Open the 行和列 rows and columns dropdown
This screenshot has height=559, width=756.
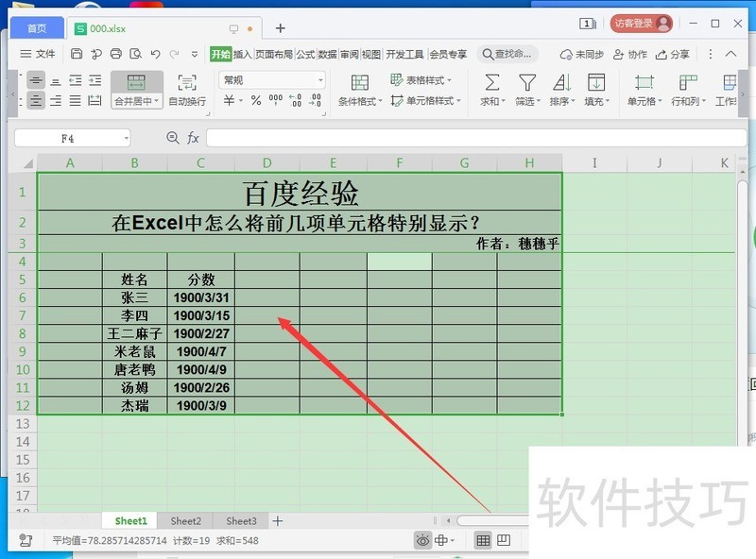point(688,90)
